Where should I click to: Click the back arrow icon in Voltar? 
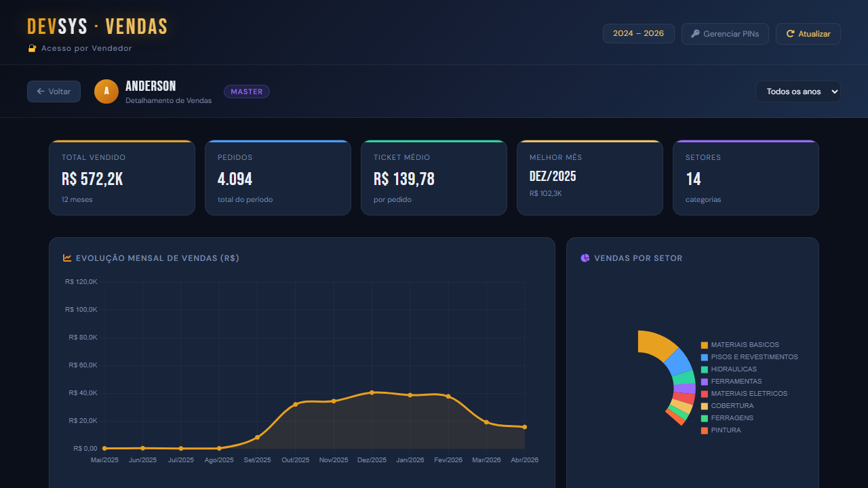(41, 91)
